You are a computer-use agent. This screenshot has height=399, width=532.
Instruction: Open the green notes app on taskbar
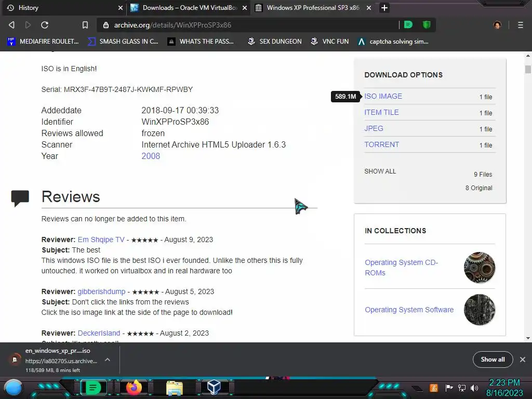tap(93, 388)
